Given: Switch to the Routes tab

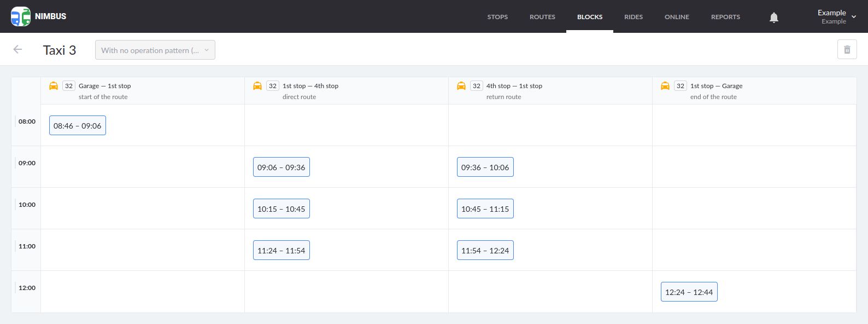Looking at the screenshot, I should (542, 17).
